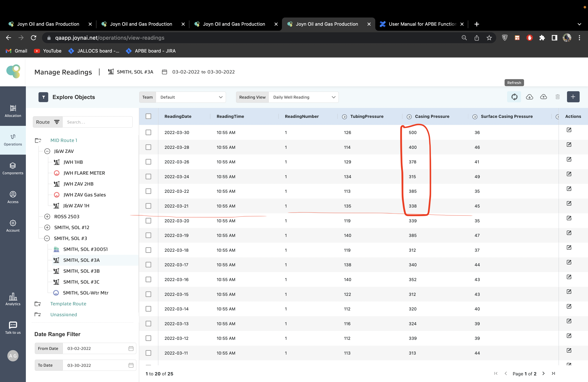Image resolution: width=588 pixels, height=382 pixels.
Task: Collapse the J&W ZAV tree node
Action: (47, 151)
